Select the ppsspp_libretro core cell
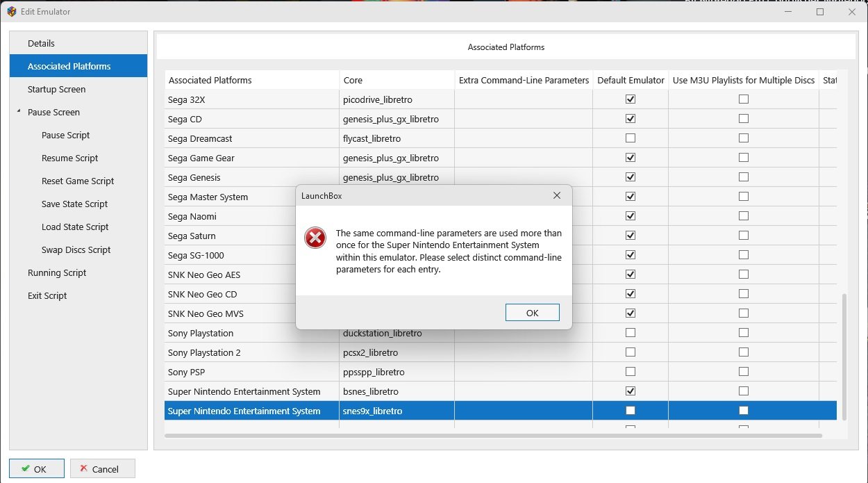The image size is (868, 483). pyautogui.click(x=397, y=372)
